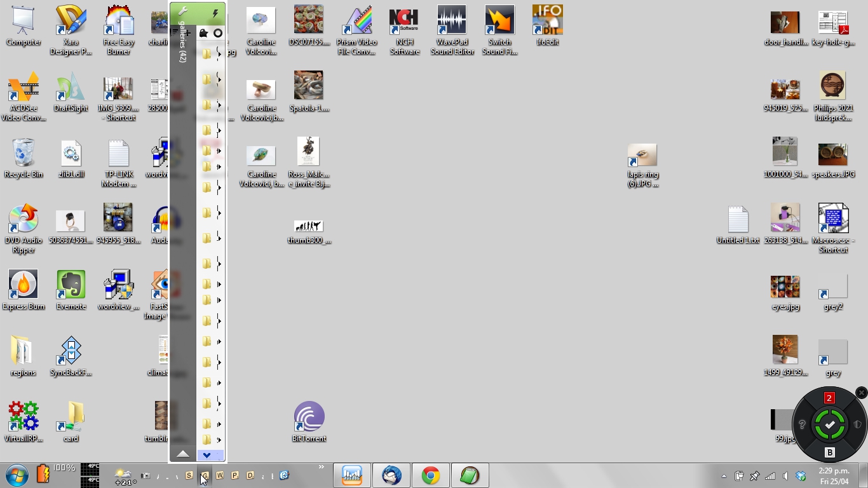
Task: Click the blue down chevron at panel bottom
Action: pos(207,455)
